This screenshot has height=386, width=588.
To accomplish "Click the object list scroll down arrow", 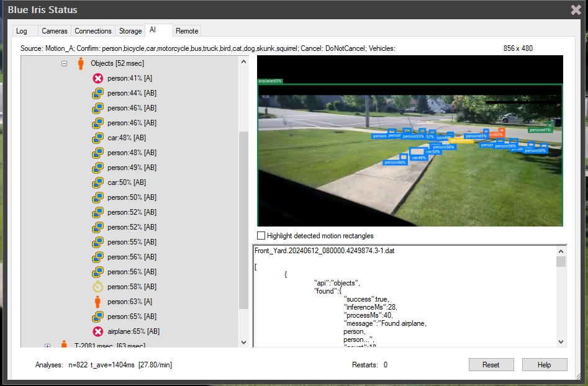I will [244, 342].
